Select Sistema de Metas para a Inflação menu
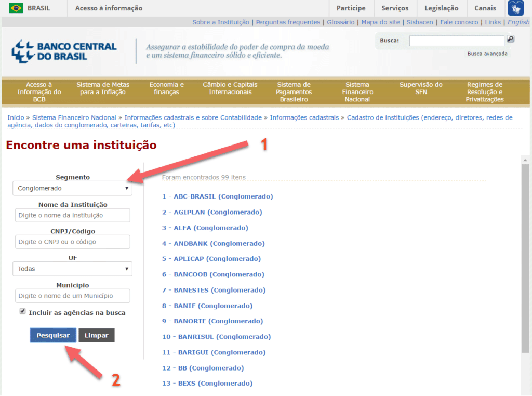This screenshot has height=396, width=532. pyautogui.click(x=103, y=88)
